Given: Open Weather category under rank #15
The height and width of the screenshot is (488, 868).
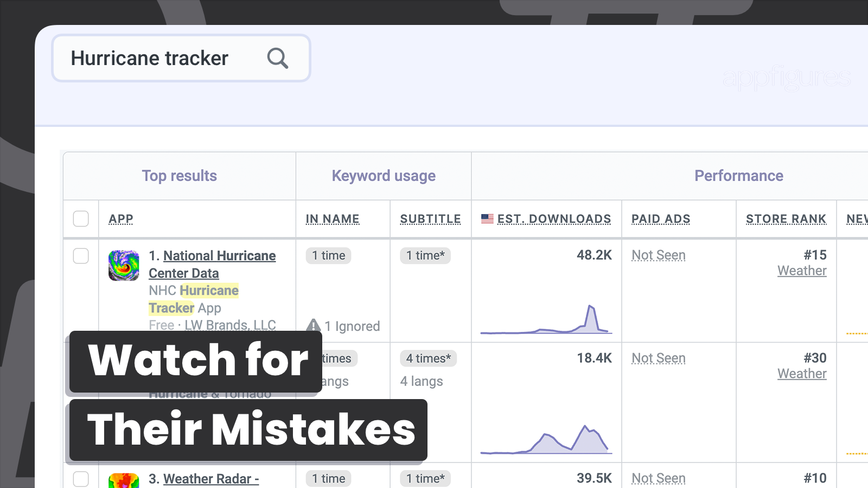Looking at the screenshot, I should 802,271.
